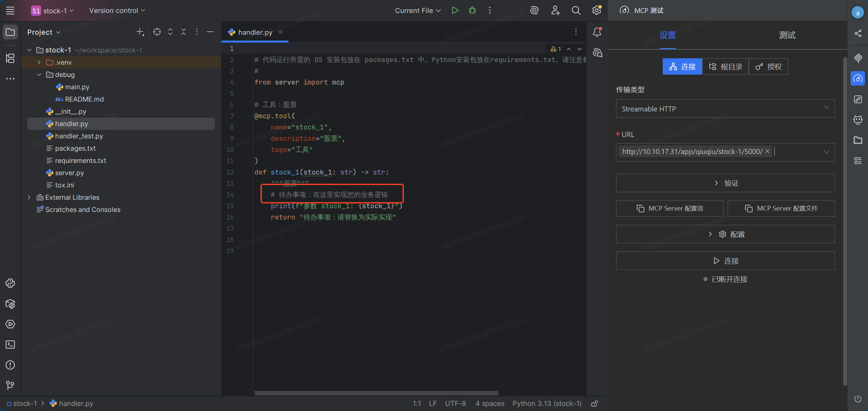The image size is (868, 411).
Task: Open the Services tool window
Action: click(x=10, y=324)
